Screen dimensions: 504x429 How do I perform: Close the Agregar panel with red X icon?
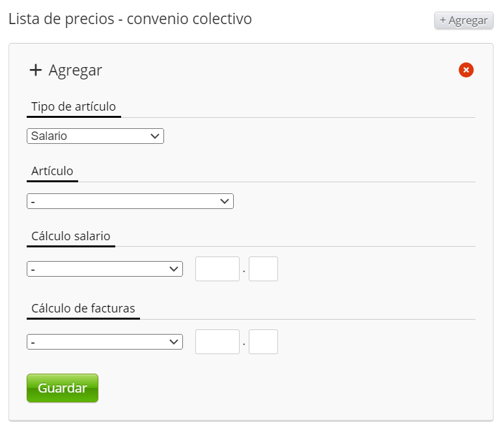click(466, 70)
